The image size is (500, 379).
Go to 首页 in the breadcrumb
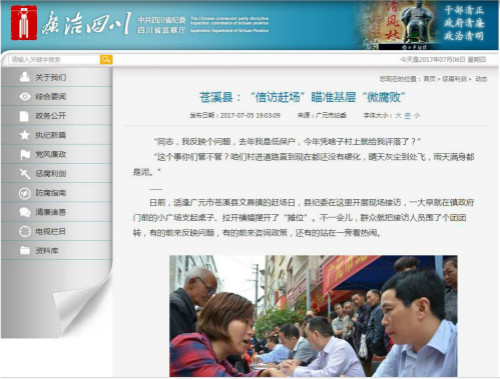pos(429,79)
